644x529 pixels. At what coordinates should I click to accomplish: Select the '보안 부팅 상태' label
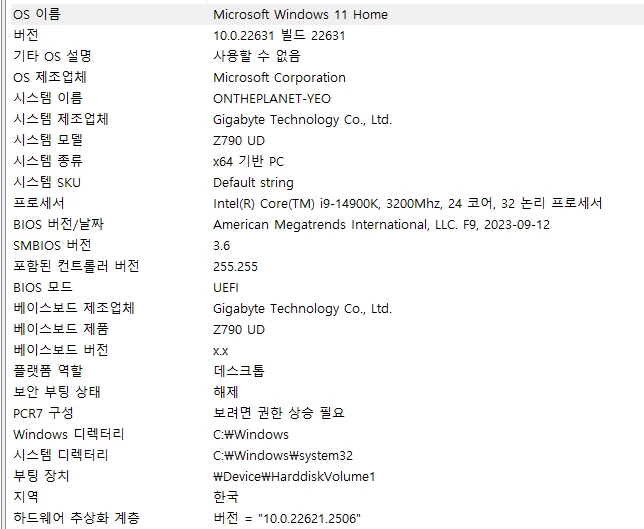[x=57, y=392]
